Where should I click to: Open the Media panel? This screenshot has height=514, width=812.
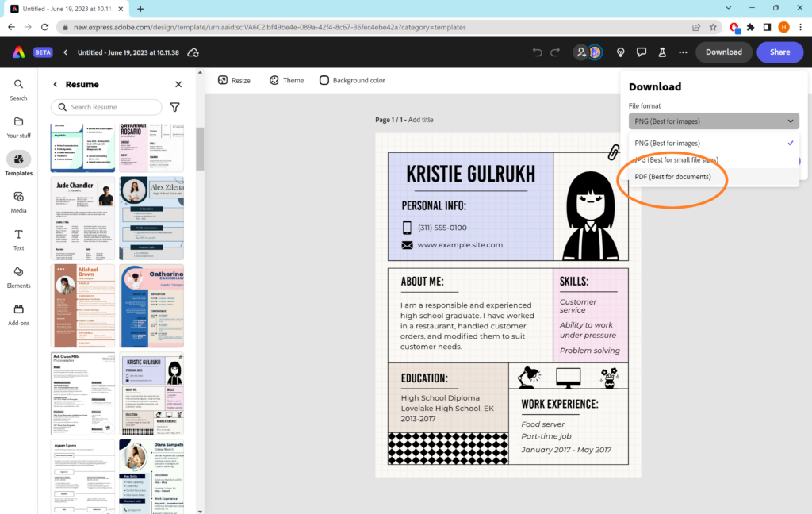click(x=18, y=202)
